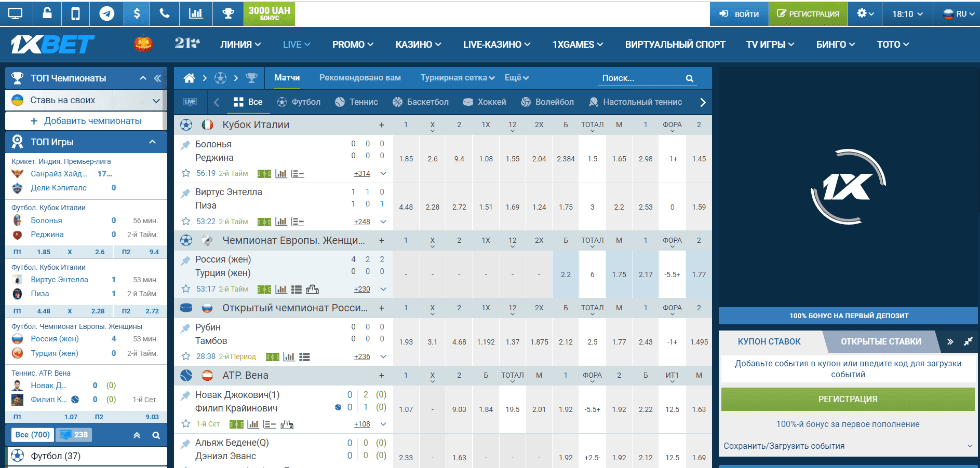Select the Все sports filter
980x468 pixels.
[x=248, y=102]
